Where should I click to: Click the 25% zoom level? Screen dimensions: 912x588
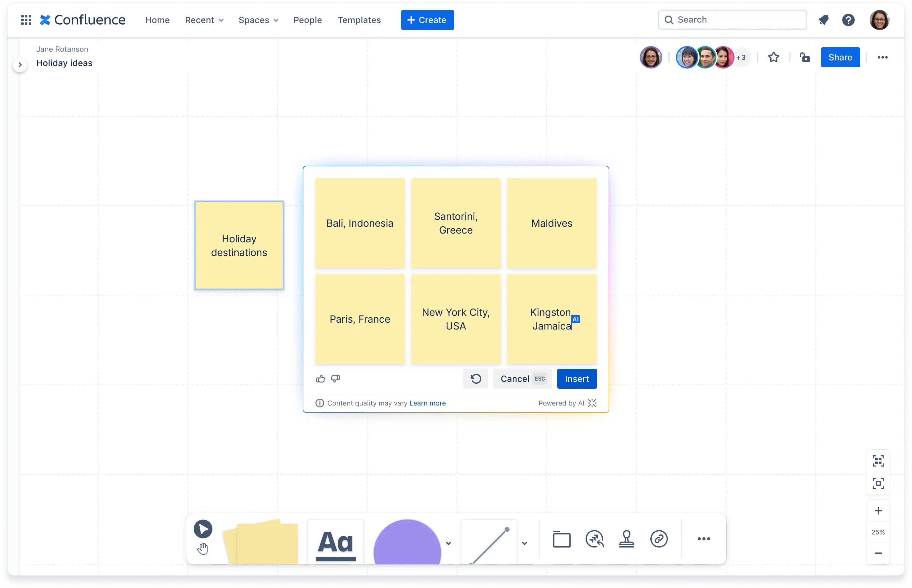coord(878,532)
